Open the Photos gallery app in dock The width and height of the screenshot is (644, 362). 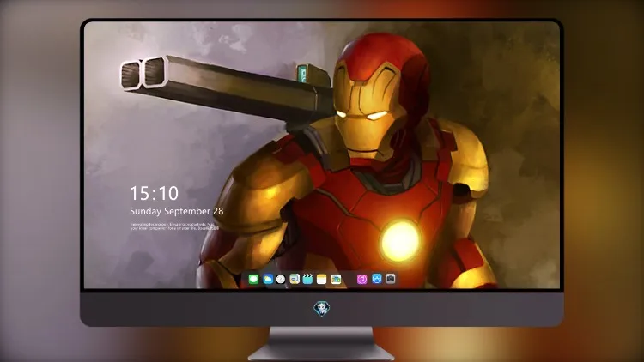coord(336,279)
